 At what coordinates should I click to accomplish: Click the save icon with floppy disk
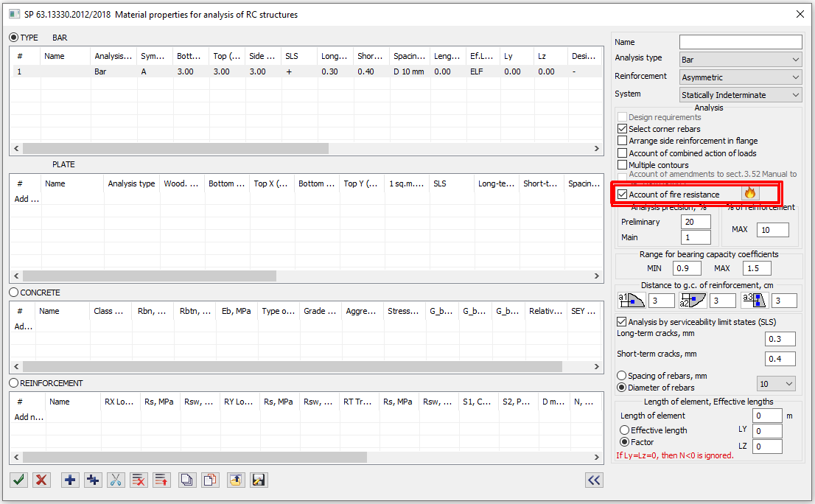[x=259, y=480]
